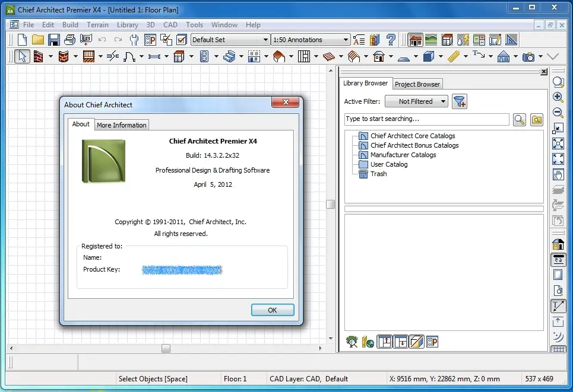The height and width of the screenshot is (392, 573).
Task: Open the File menu
Action: pyautogui.click(x=29, y=25)
